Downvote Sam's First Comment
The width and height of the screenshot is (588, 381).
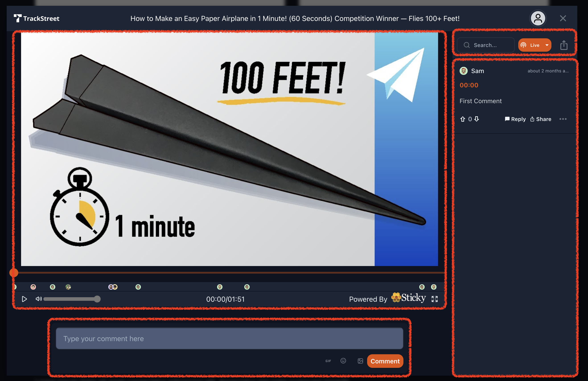tap(477, 119)
